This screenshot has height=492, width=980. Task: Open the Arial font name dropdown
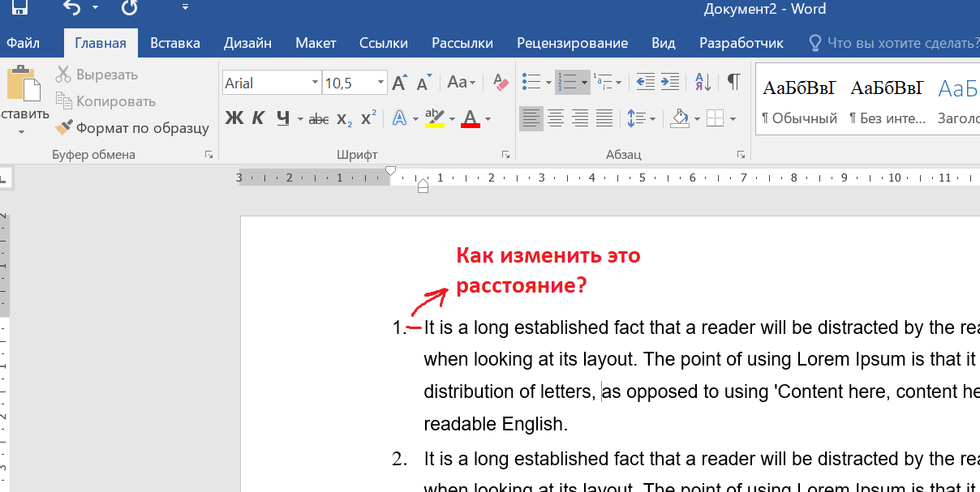coord(315,83)
